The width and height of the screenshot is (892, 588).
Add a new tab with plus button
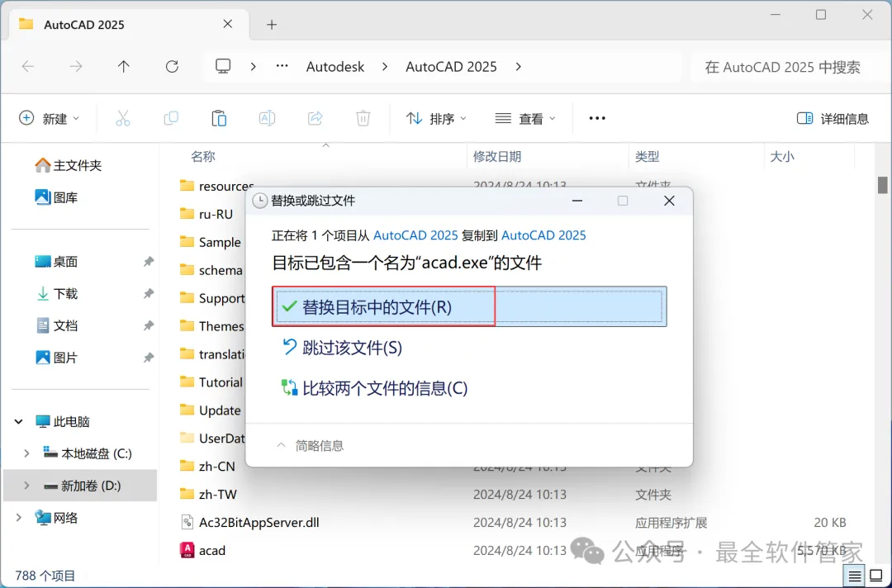click(x=272, y=25)
